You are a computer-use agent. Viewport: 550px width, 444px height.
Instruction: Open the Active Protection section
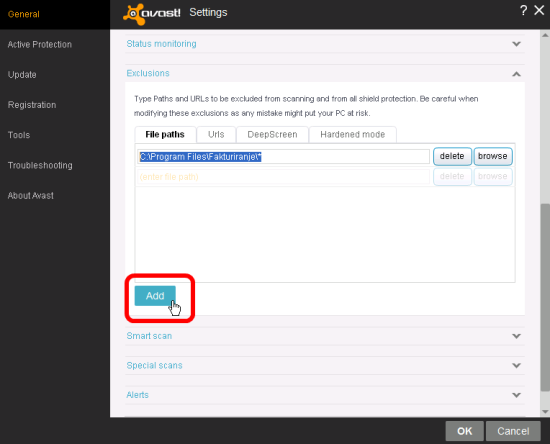point(40,45)
